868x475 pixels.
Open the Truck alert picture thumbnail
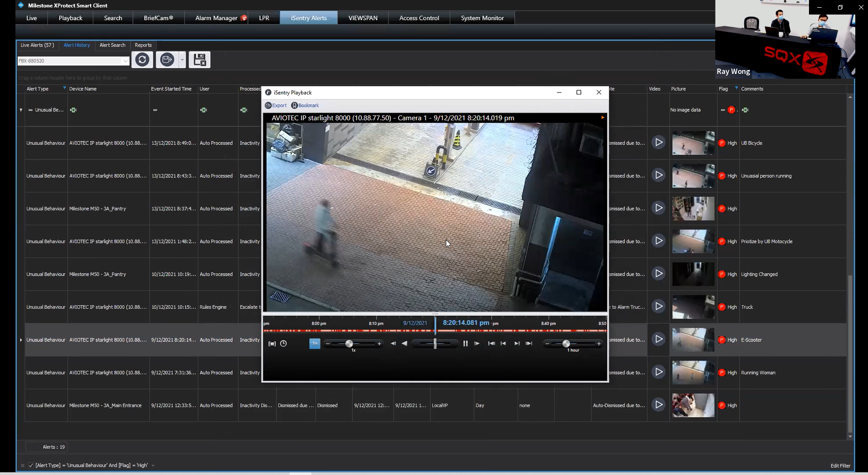pos(693,307)
